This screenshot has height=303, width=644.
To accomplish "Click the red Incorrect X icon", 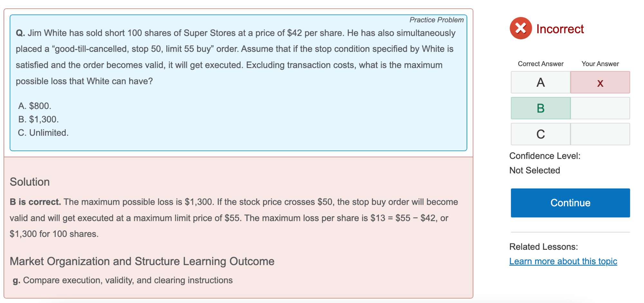I will tap(520, 28).
